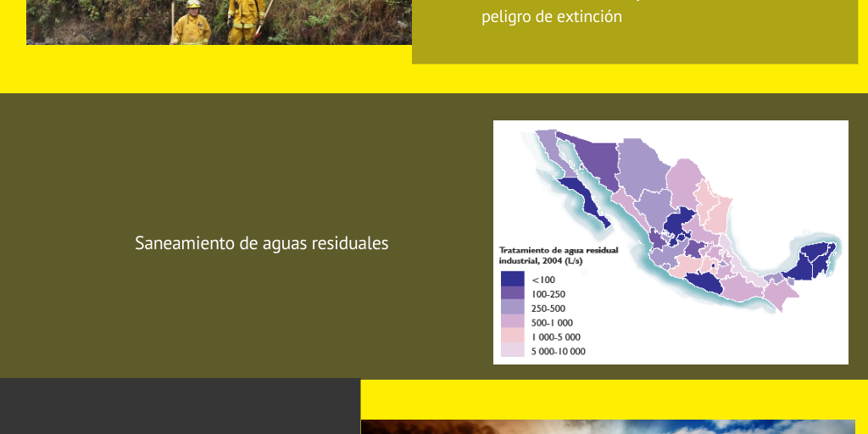Click the dark blue '<100' legend swatch
868x434 pixels.
point(512,279)
